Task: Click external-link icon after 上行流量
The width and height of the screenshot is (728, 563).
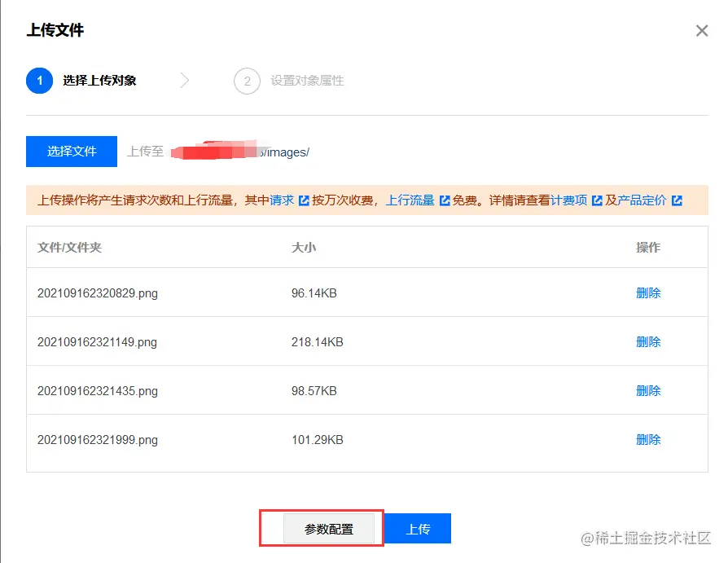Action: pos(445,200)
